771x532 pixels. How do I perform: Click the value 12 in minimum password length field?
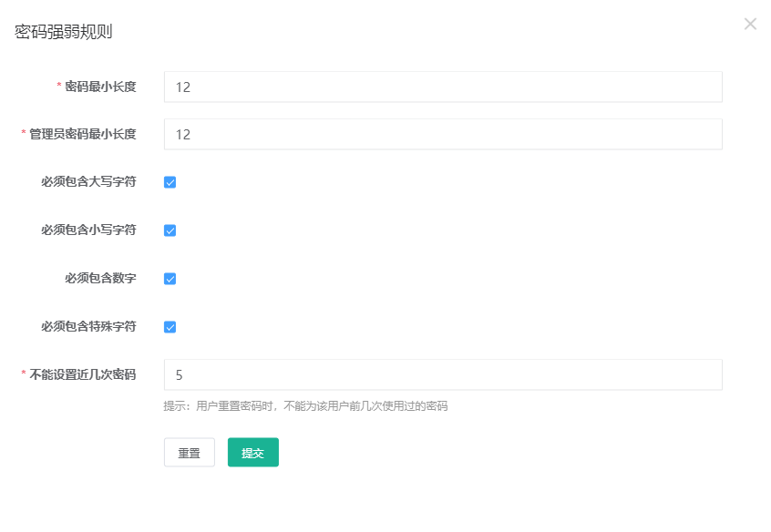[x=183, y=87]
